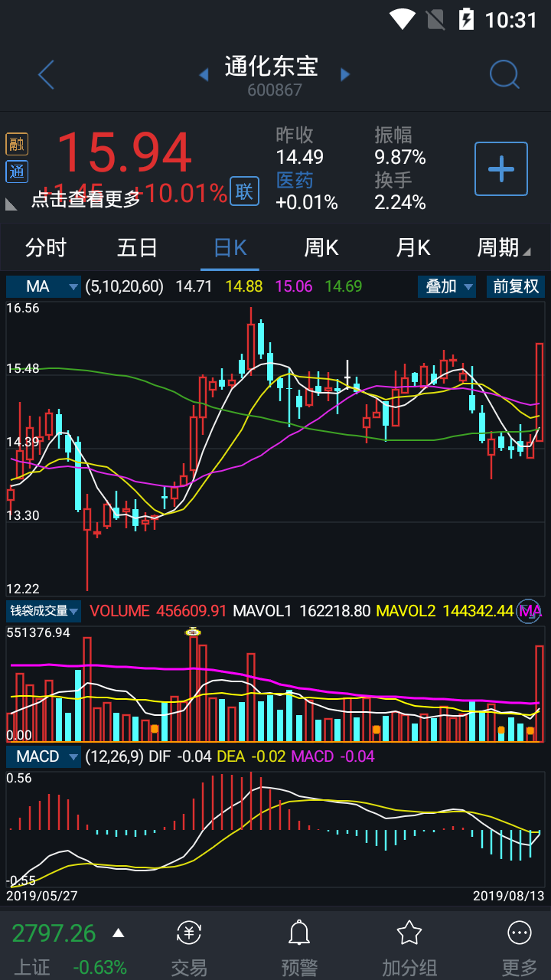This screenshot has height=980, width=551.
Task: Tap the Wi-Fi status icon
Action: [x=402, y=18]
